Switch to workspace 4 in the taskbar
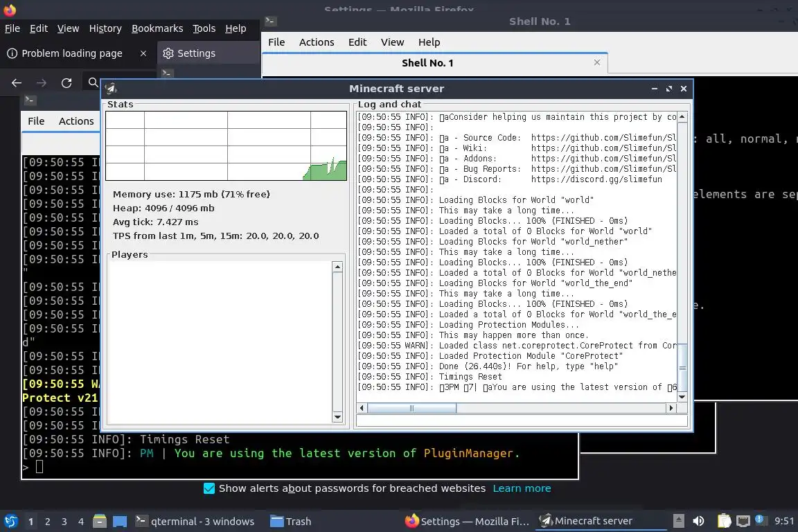Screen dimensions: 798x532 point(81,522)
